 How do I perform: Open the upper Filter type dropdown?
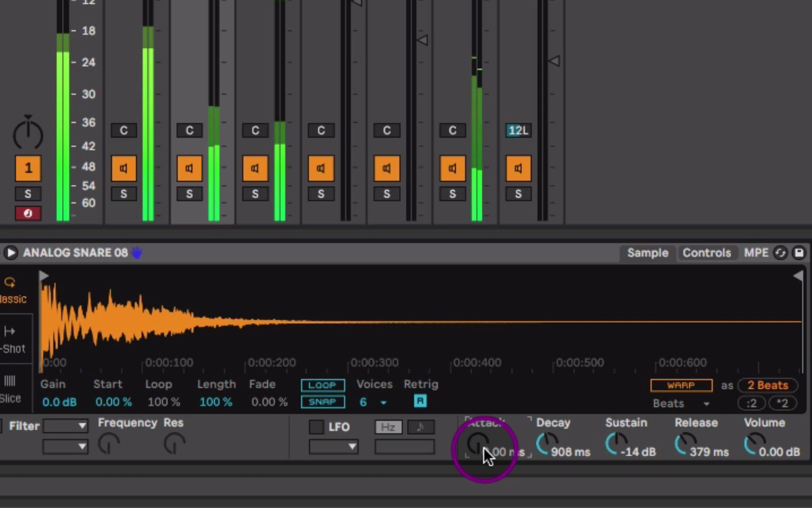65,426
